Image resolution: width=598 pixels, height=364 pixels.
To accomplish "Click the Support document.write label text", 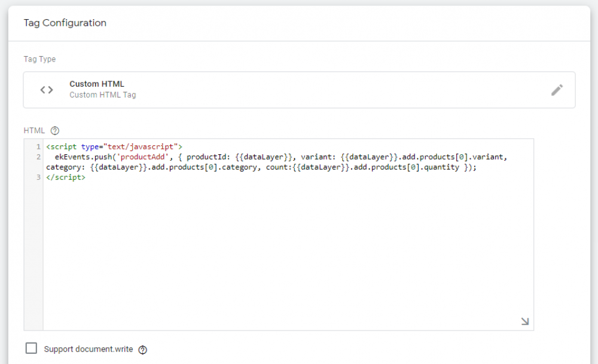I will coord(89,350).
